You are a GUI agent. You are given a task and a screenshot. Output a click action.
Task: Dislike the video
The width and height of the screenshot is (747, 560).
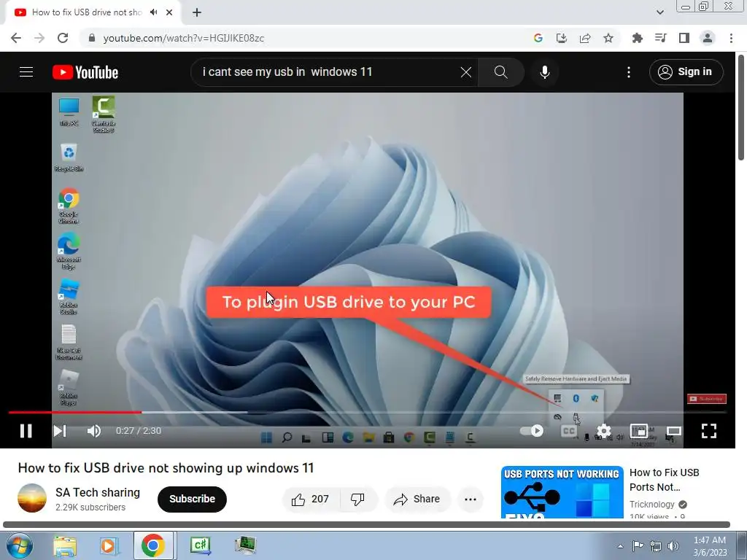pos(357,499)
